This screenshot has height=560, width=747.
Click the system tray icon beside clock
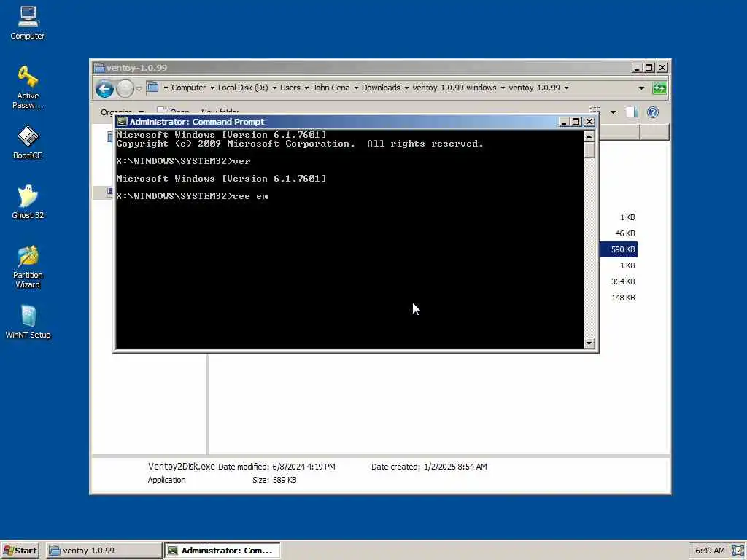pyautogui.click(x=738, y=551)
